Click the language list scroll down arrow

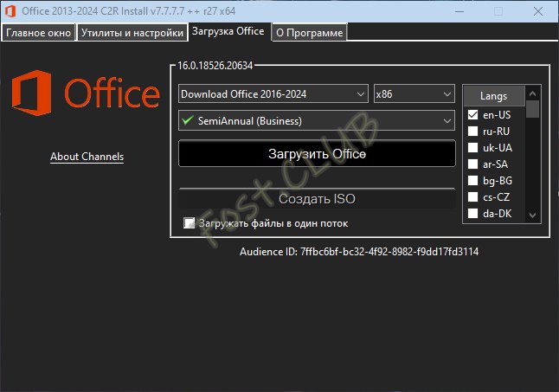click(533, 215)
